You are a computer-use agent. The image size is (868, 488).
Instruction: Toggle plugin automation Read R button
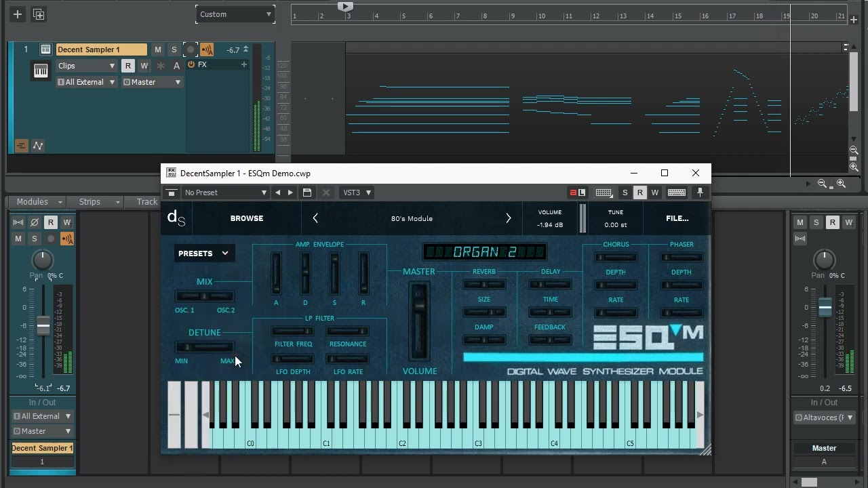point(639,192)
